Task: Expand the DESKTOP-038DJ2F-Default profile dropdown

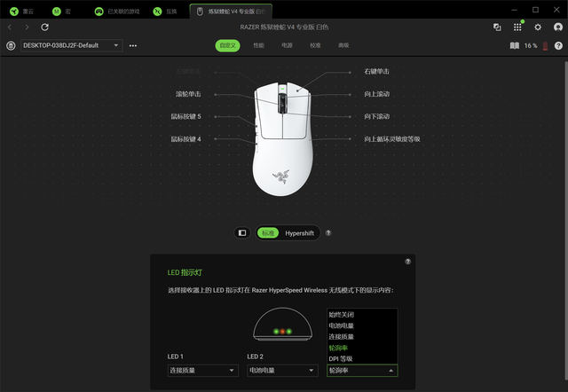Action: point(71,45)
